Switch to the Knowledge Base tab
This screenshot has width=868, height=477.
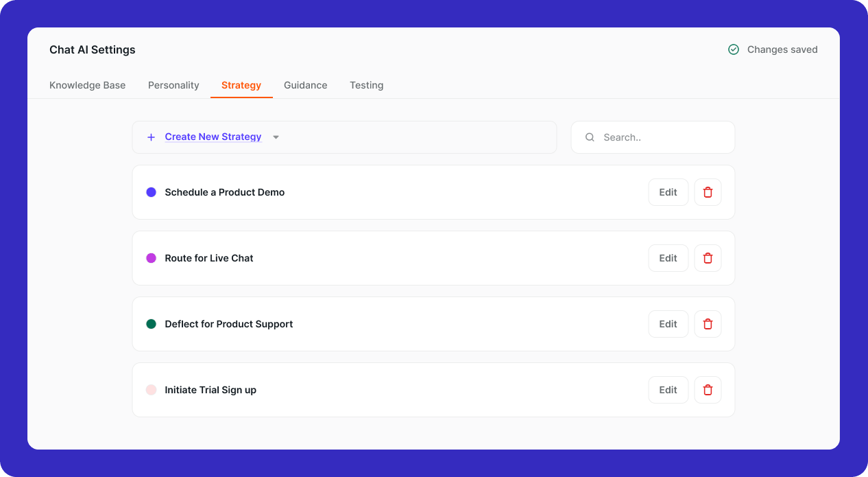coord(87,85)
